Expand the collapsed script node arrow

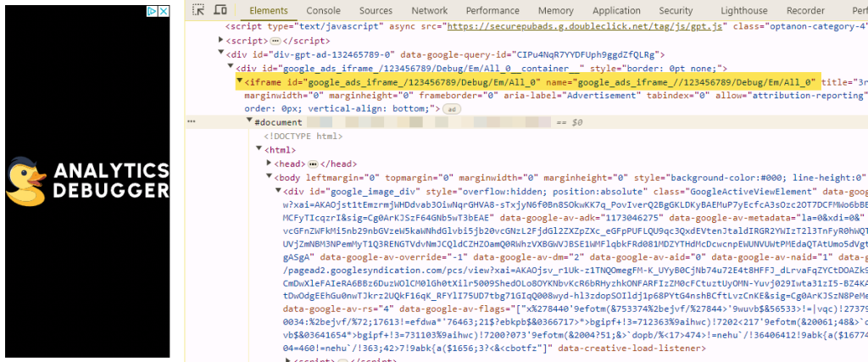221,41
